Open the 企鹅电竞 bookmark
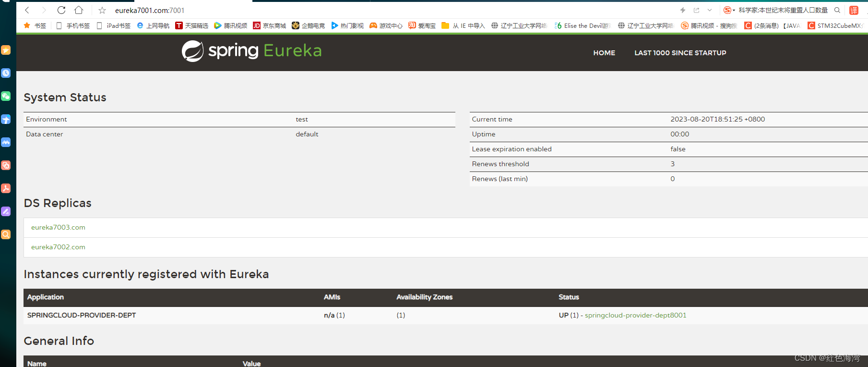This screenshot has width=868, height=367. [309, 25]
